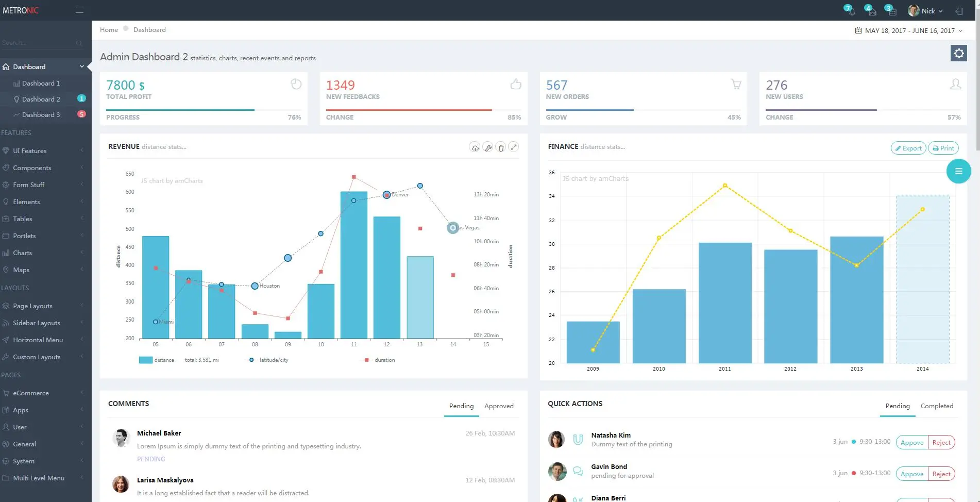Click the Revenue cloud upload icon
The width and height of the screenshot is (980, 502).
point(475,147)
